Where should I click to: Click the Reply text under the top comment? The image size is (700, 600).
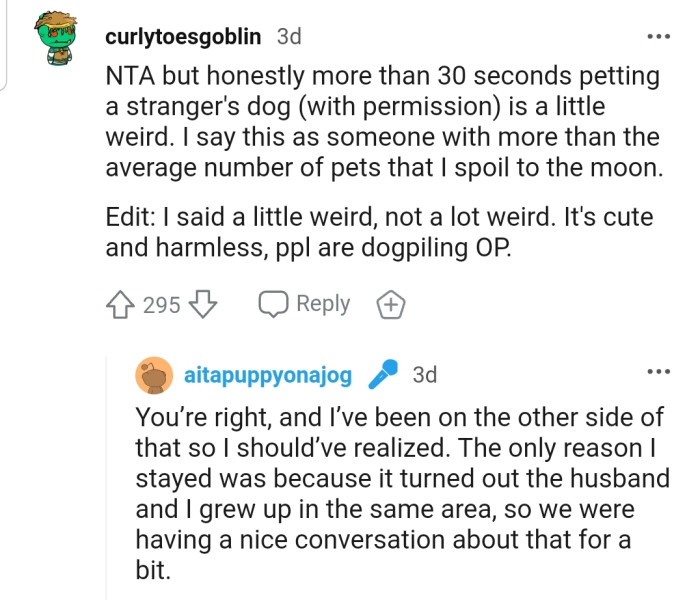tap(322, 304)
